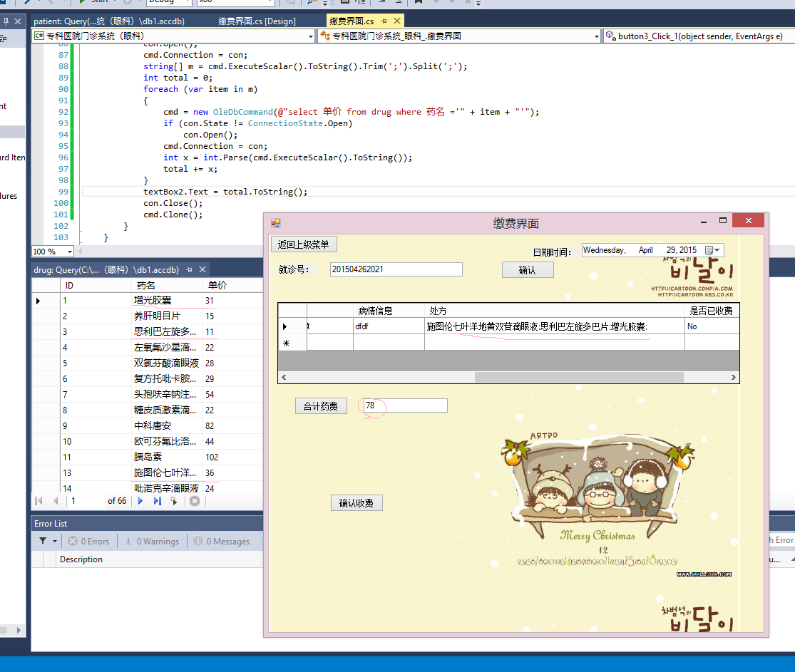This screenshot has height=672, width=795.
Task: Switch to 缴费界面.cs [Design] tab
Action: coord(257,21)
